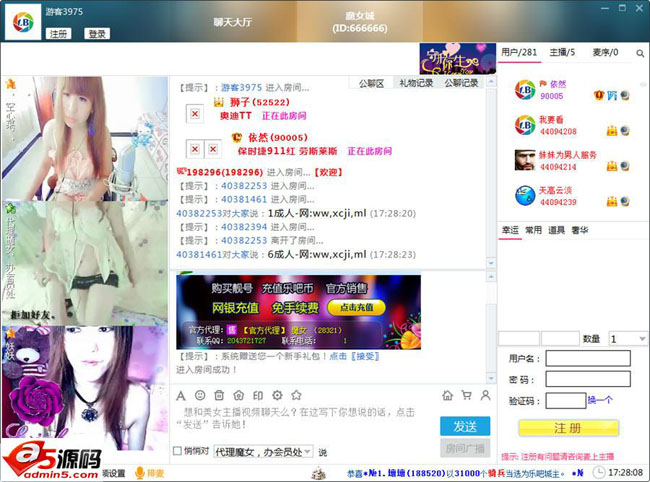650x482 pixels.
Task: Click the yellow 注册 register button
Action: click(x=568, y=428)
